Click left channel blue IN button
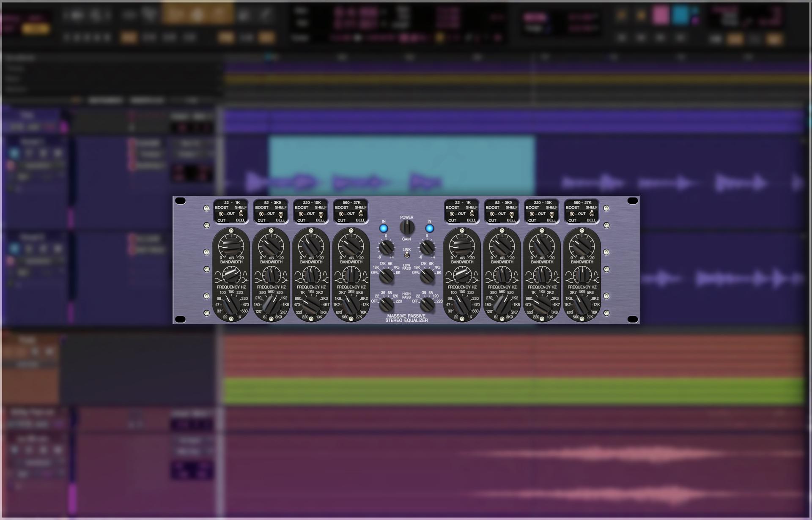The image size is (812, 520). (384, 228)
